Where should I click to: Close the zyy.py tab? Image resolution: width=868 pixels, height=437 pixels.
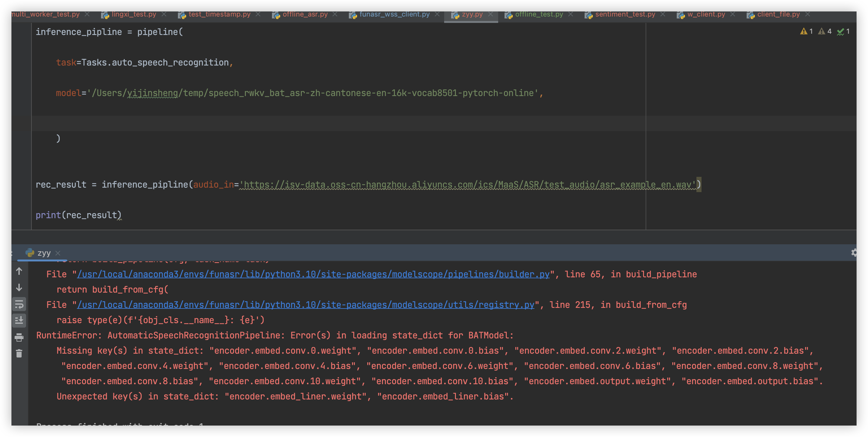tap(491, 14)
